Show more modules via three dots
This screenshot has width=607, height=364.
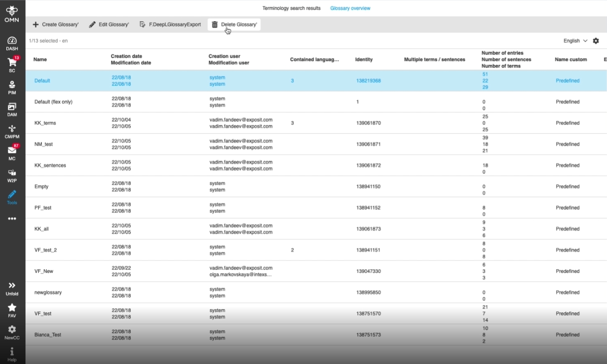(x=12, y=219)
